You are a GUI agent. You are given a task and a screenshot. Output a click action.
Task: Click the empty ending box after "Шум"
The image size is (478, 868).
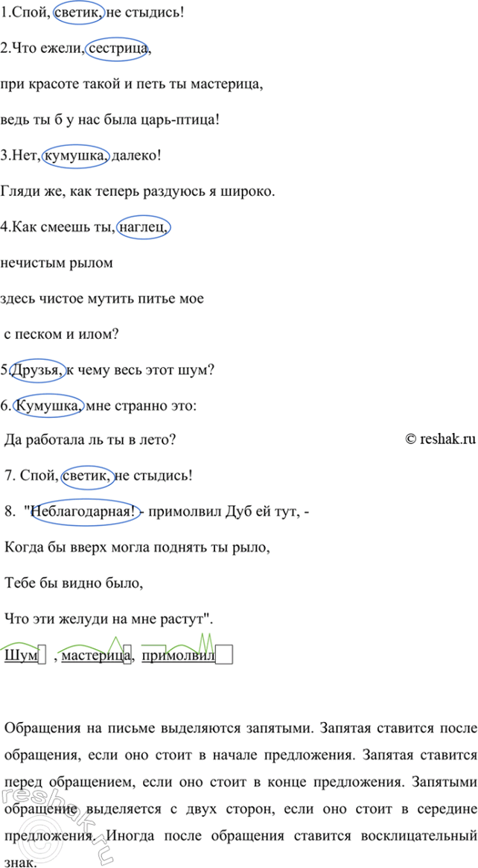click(43, 656)
